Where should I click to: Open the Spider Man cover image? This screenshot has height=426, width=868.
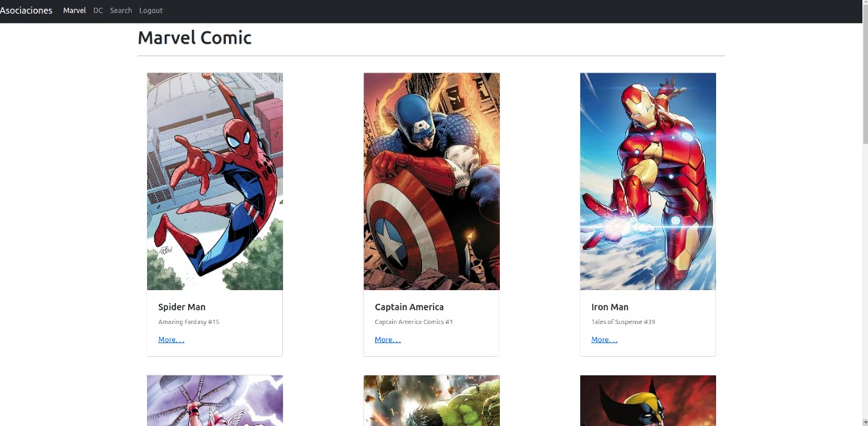tap(215, 181)
